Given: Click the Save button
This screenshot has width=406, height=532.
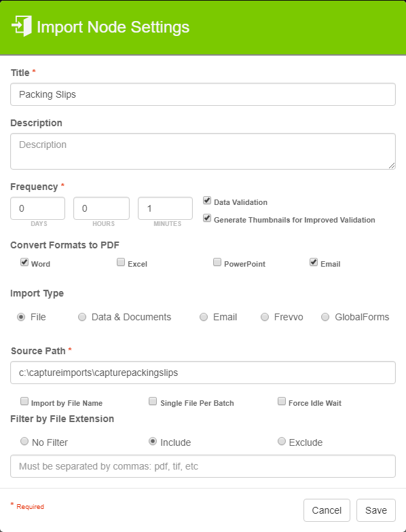Looking at the screenshot, I should [x=376, y=510].
